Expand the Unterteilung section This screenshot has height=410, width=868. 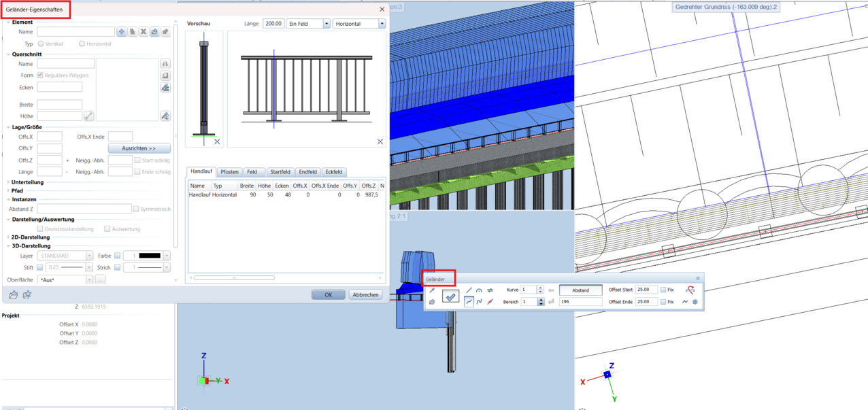click(x=8, y=182)
